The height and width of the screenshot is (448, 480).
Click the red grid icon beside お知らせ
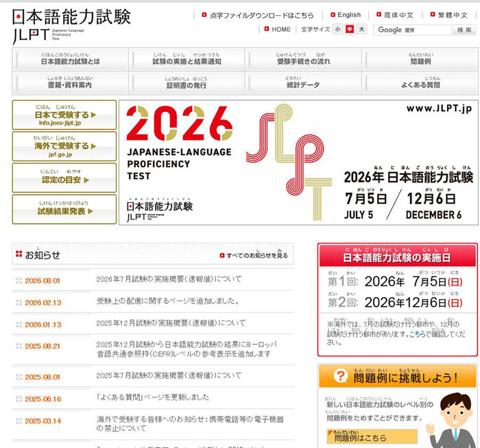[19, 254]
